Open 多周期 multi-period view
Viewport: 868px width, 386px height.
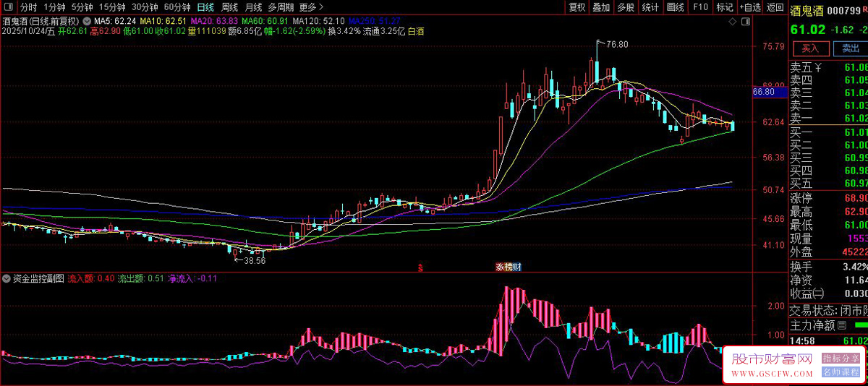(x=281, y=7)
